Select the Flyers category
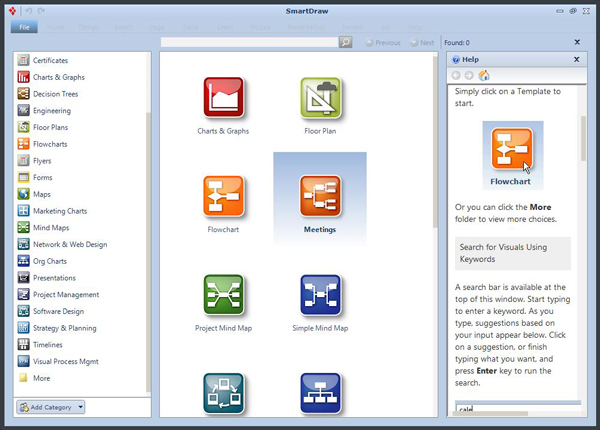The image size is (600, 430). (35, 161)
